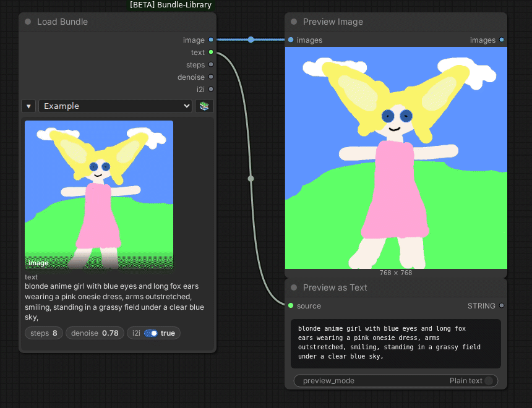532x408 pixels.
Task: Click the i2i output socket
Action: coord(211,89)
